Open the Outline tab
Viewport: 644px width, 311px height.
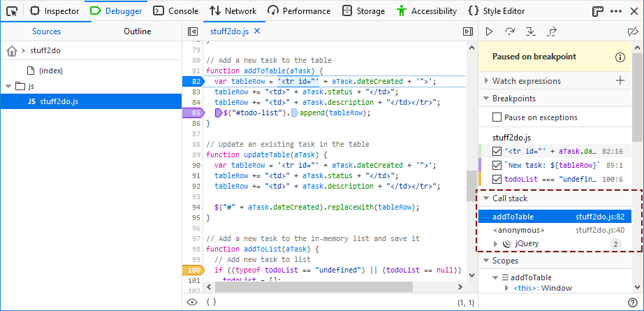click(x=137, y=31)
